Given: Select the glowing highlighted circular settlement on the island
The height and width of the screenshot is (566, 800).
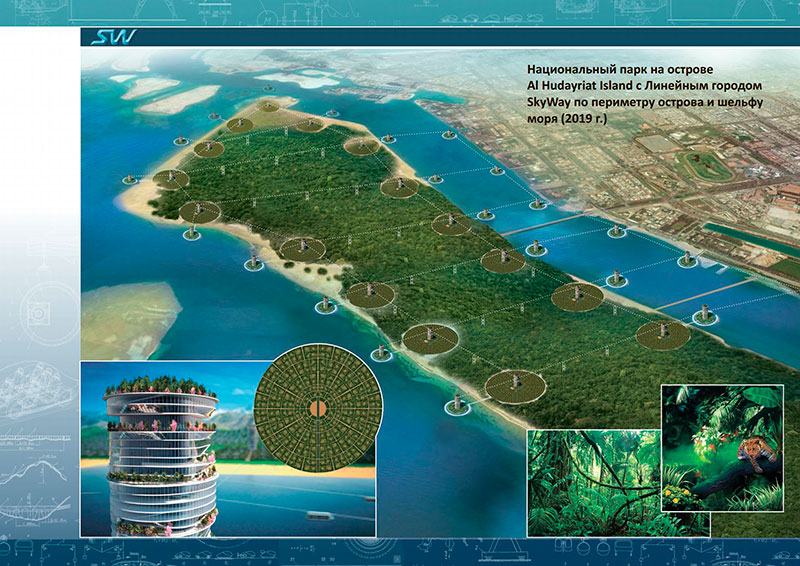Looking at the screenshot, I should pos(430,337).
